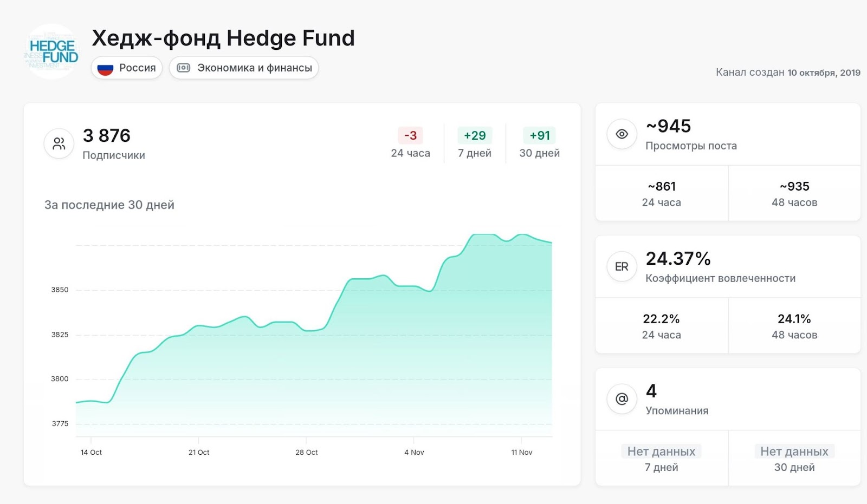Click Нет данных mentions for 7 дней
This screenshot has width=867, height=504.
click(662, 458)
